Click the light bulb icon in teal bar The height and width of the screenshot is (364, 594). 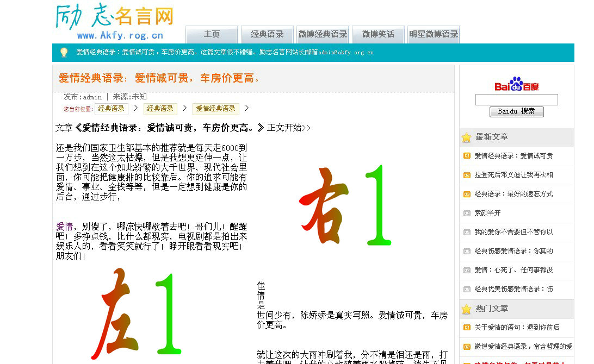pyautogui.click(x=64, y=52)
